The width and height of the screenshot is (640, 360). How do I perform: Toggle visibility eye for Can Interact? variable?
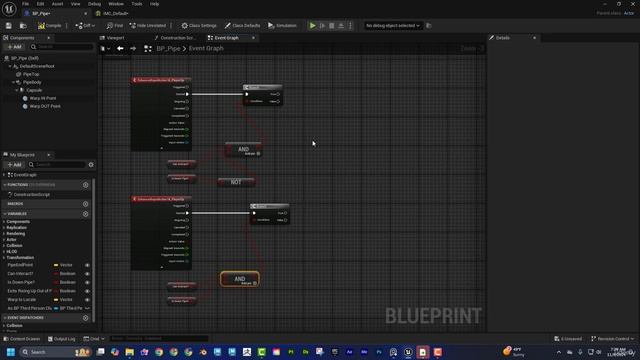(x=87, y=274)
